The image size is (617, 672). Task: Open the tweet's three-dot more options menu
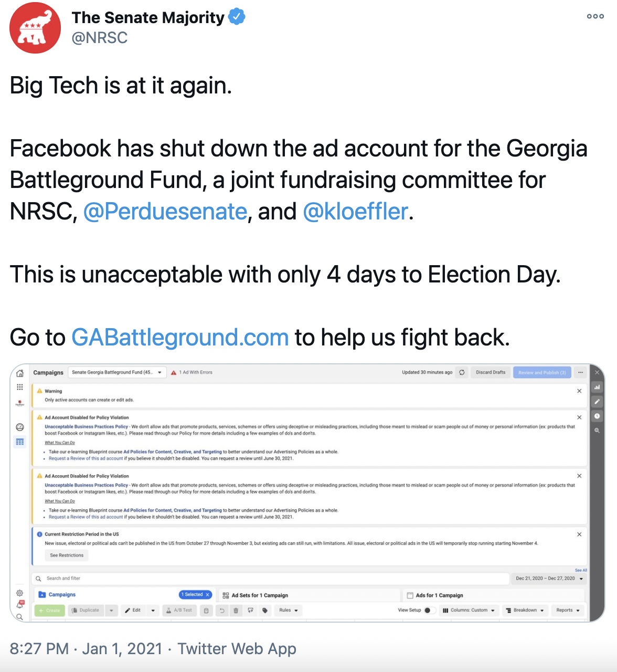tap(595, 16)
